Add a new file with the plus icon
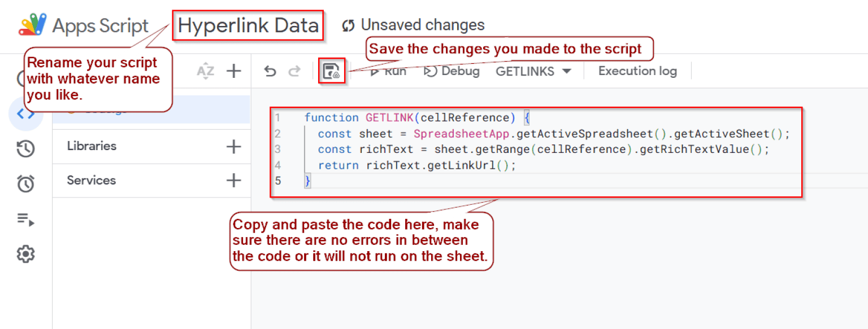The height and width of the screenshot is (329, 868). (233, 71)
